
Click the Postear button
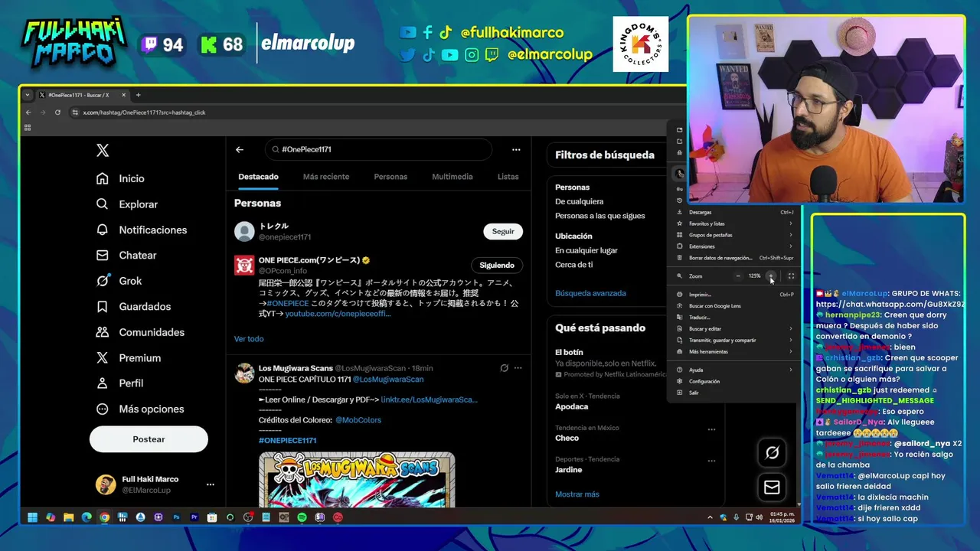[149, 439]
